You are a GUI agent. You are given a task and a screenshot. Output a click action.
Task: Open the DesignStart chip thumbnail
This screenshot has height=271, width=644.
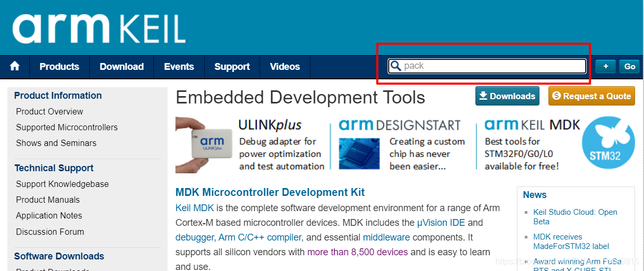[x=359, y=153]
